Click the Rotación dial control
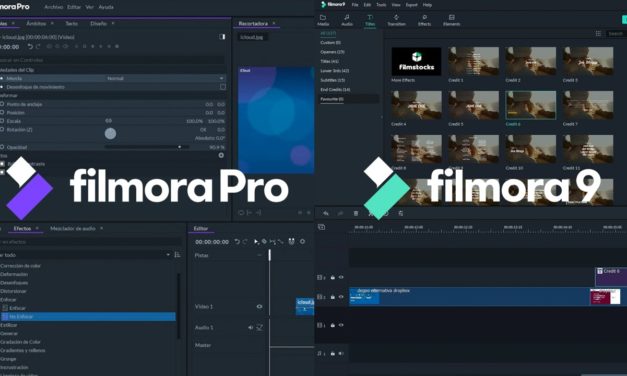 tap(110, 134)
